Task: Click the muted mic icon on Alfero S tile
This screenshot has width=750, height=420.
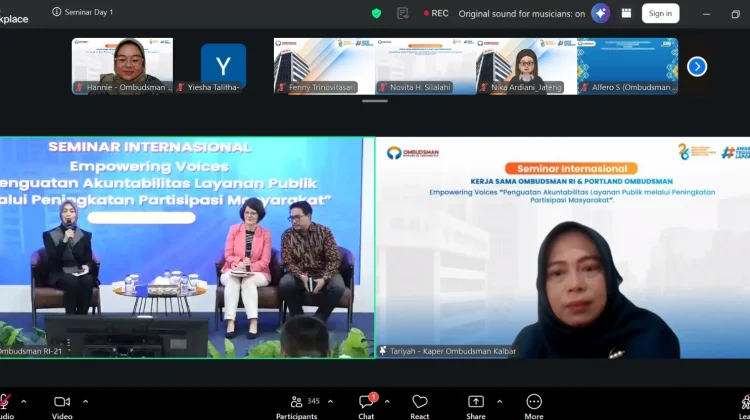Action: coord(585,87)
